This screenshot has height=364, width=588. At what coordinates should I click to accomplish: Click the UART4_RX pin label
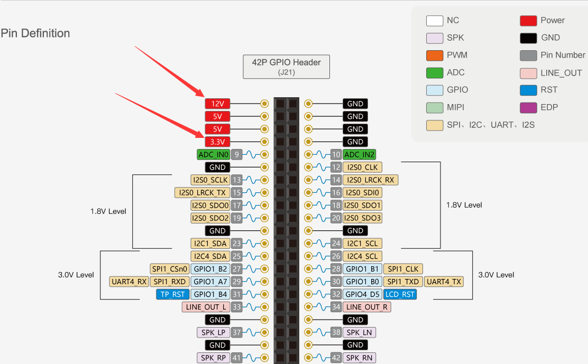pos(129,282)
